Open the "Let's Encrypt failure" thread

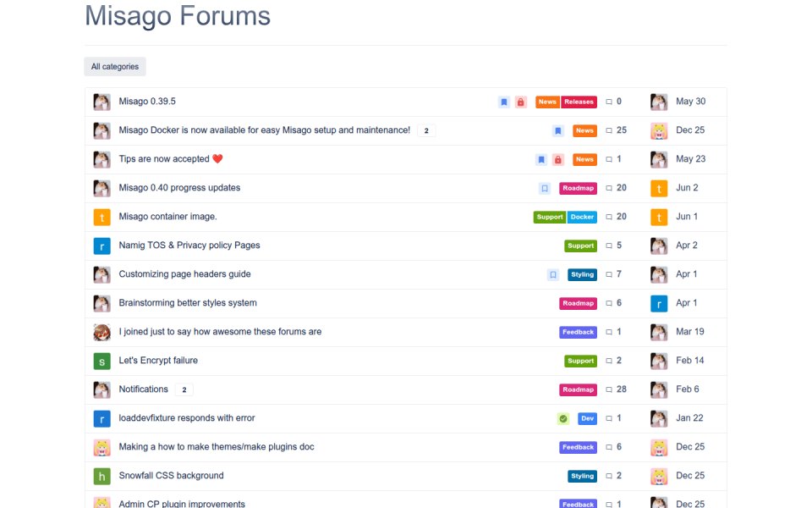tap(158, 361)
